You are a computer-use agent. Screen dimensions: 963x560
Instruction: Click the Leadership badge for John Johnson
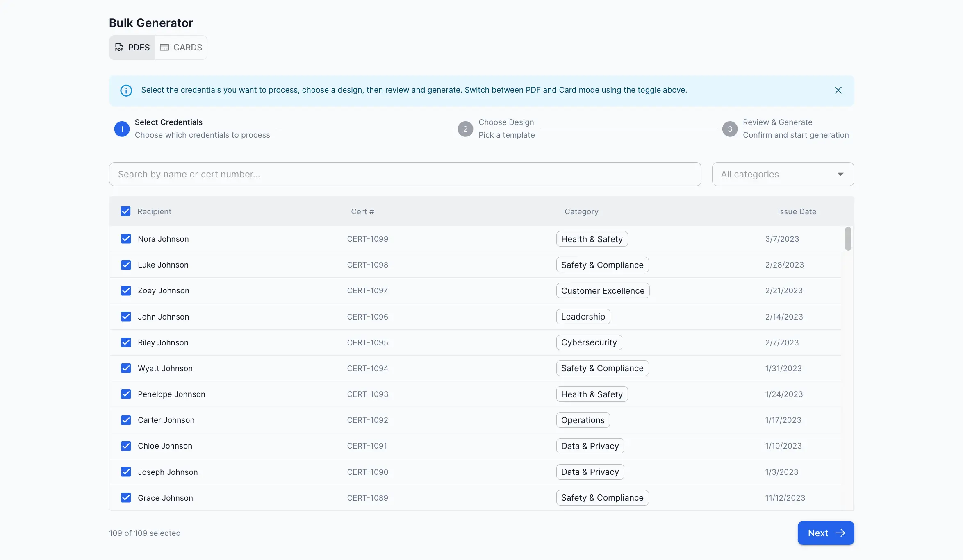click(x=583, y=316)
